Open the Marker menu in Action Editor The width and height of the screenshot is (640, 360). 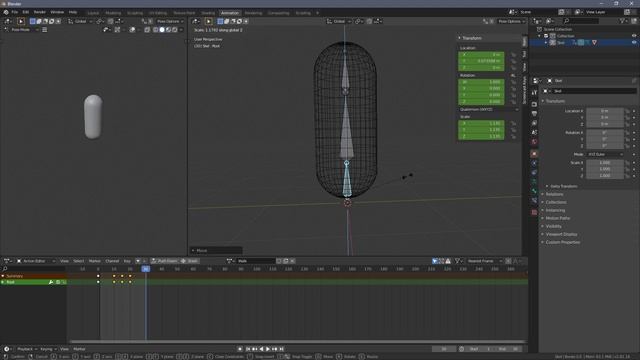pos(94,261)
